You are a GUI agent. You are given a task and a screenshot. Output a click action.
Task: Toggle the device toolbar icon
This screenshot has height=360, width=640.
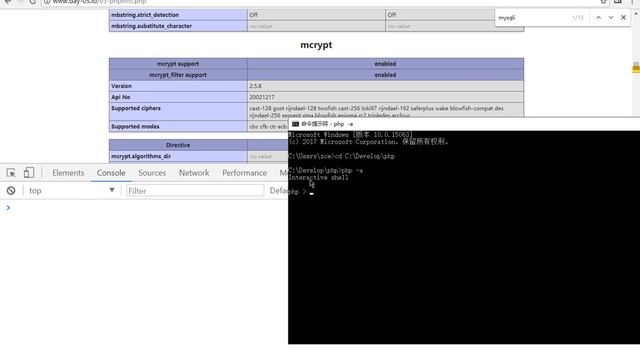click(29, 173)
